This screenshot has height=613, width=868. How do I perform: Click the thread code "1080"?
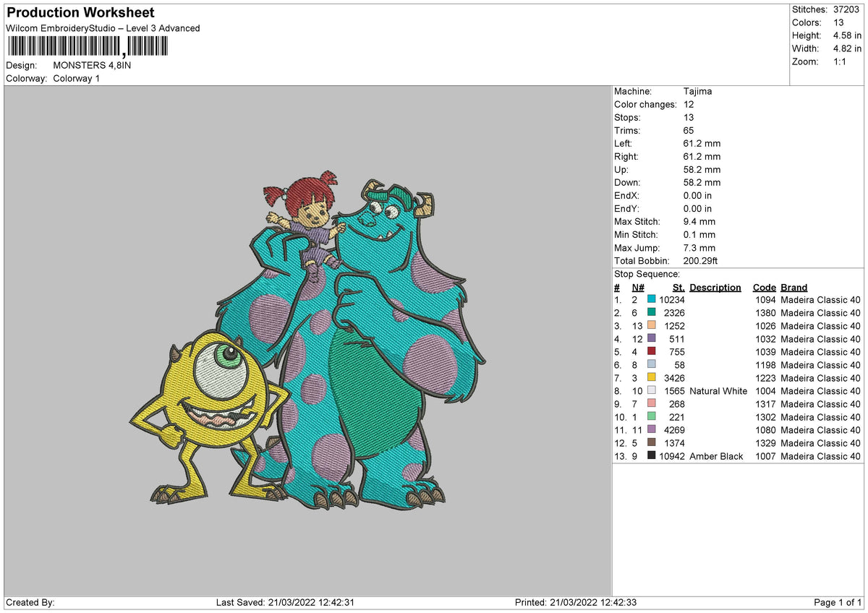tap(765, 430)
